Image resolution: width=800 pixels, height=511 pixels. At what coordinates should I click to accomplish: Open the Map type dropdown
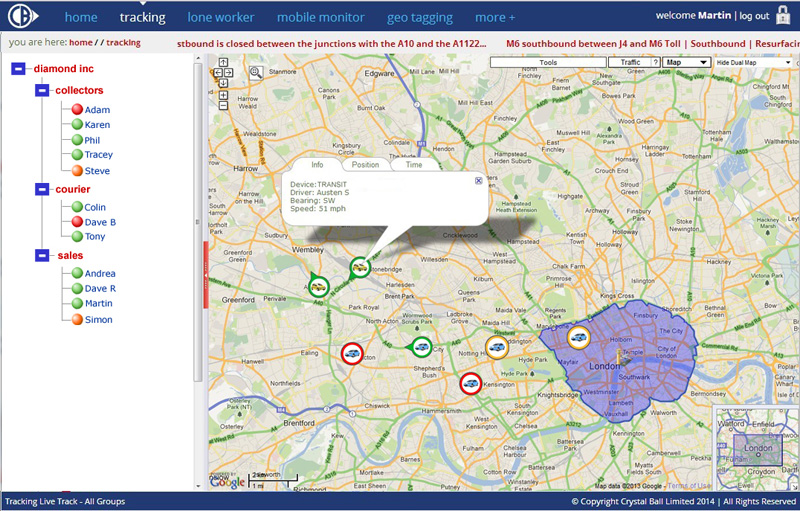[x=686, y=62]
